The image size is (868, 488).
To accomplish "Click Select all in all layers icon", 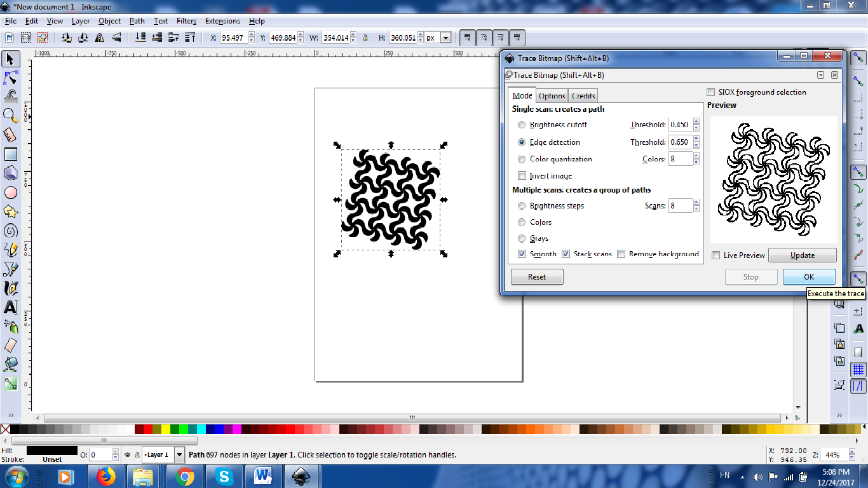I will coord(27,37).
